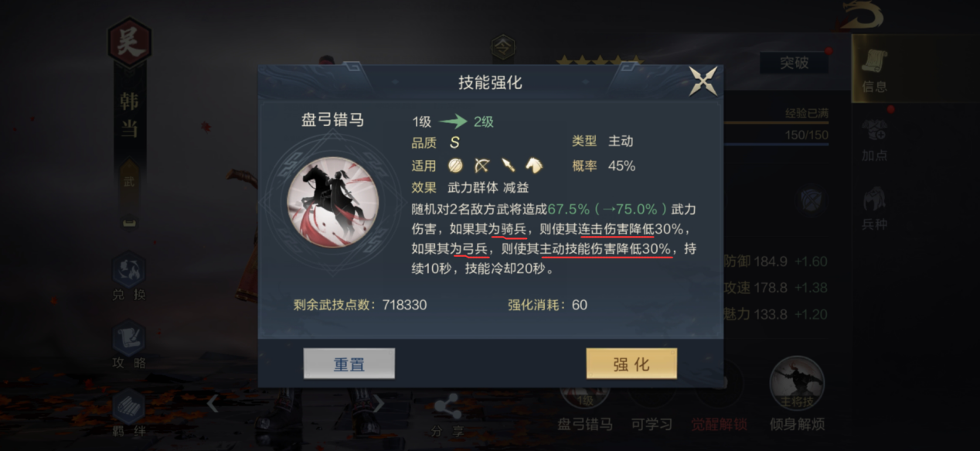Close the 技能强化 dialog with the X
980x451 pixels.
click(x=703, y=81)
